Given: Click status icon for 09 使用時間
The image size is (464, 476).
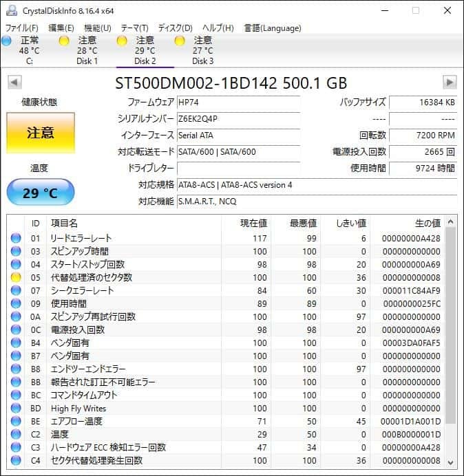Looking at the screenshot, I should 16,303.
